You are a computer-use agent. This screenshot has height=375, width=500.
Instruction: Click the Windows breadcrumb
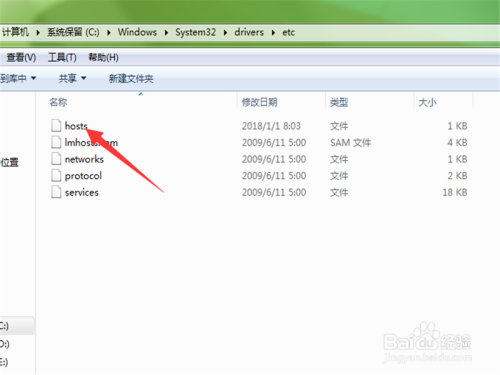(137, 32)
